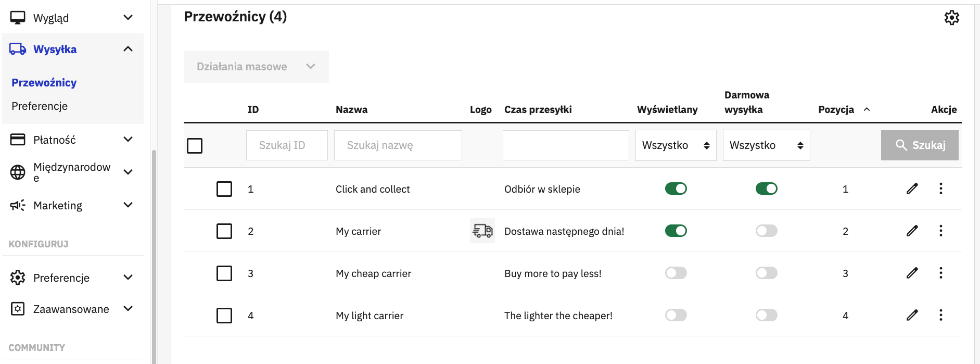This screenshot has height=364, width=980.
Task: Open Preferencje under Wysyłka menu
Action: pos(40,106)
